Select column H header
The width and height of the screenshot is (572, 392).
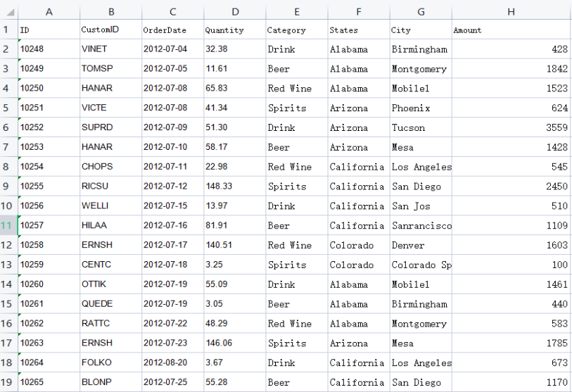pos(511,12)
